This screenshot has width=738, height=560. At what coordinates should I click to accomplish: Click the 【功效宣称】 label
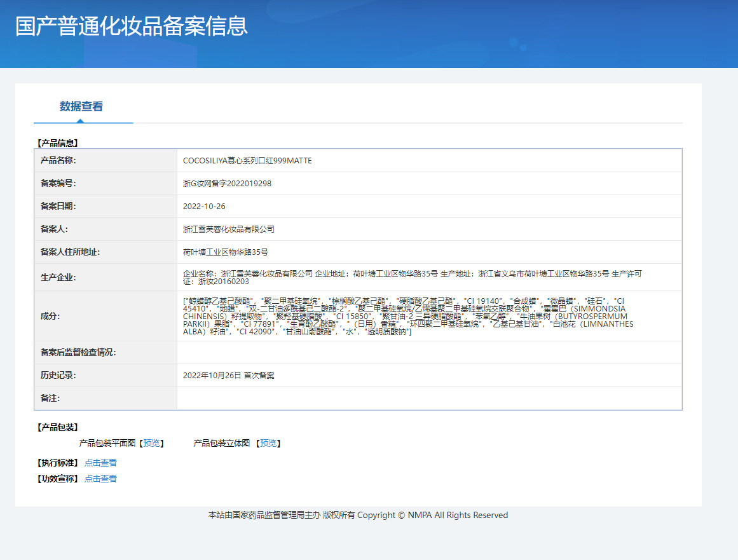[x=57, y=479]
